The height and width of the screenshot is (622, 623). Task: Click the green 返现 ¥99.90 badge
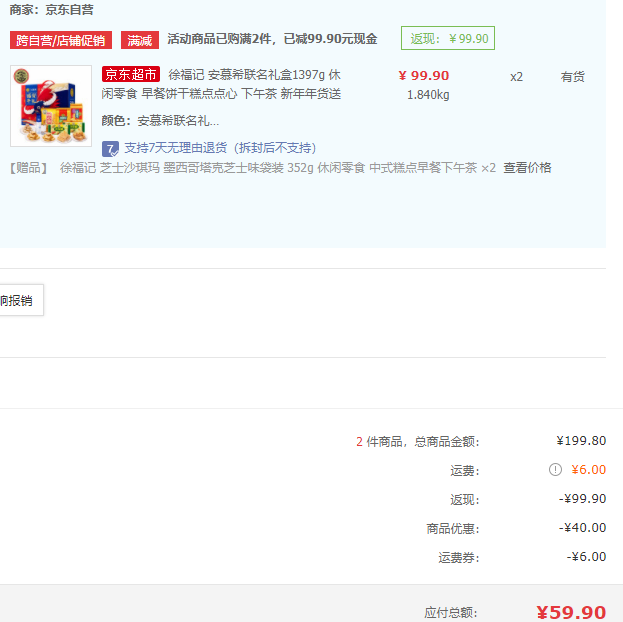tap(447, 39)
